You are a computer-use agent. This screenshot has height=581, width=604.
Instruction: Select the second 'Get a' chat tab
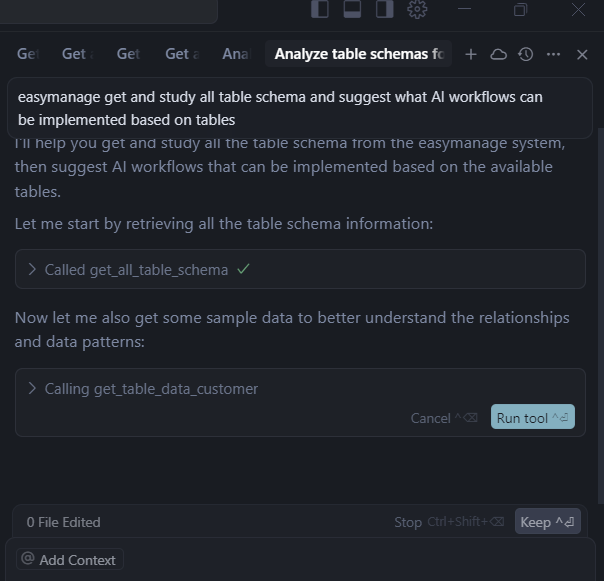(x=78, y=54)
